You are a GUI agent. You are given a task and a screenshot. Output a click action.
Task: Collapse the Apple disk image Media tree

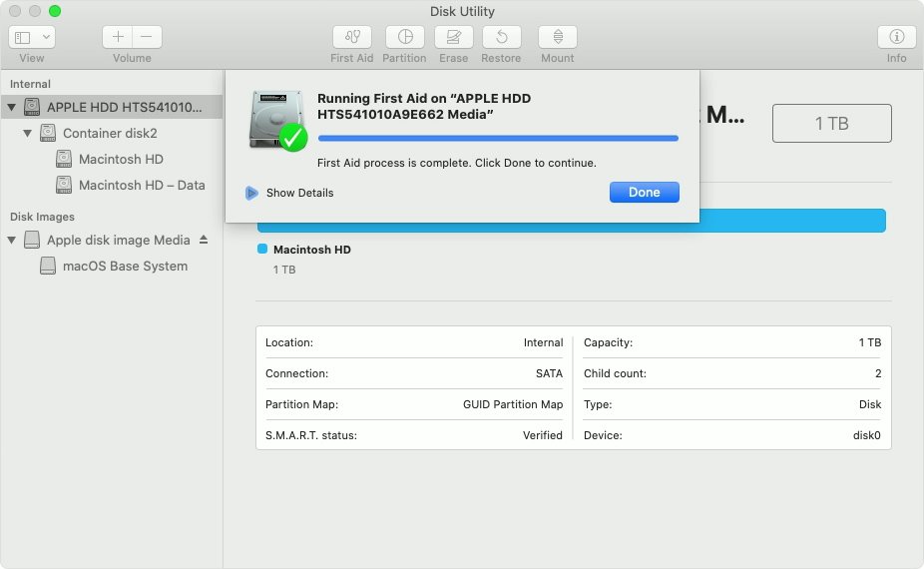point(11,240)
